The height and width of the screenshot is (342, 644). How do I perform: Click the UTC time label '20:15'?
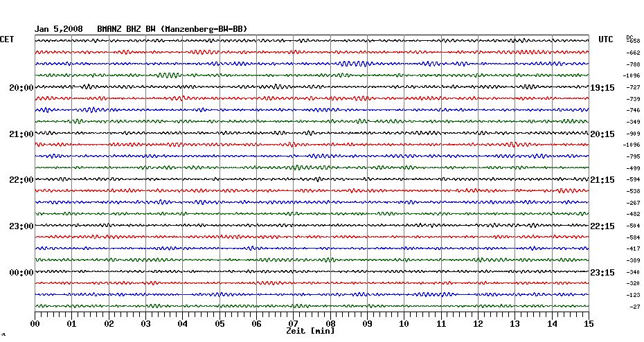[x=602, y=134]
